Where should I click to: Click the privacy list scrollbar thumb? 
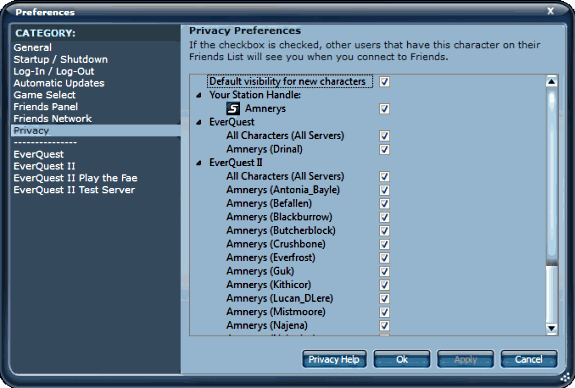tap(551, 176)
